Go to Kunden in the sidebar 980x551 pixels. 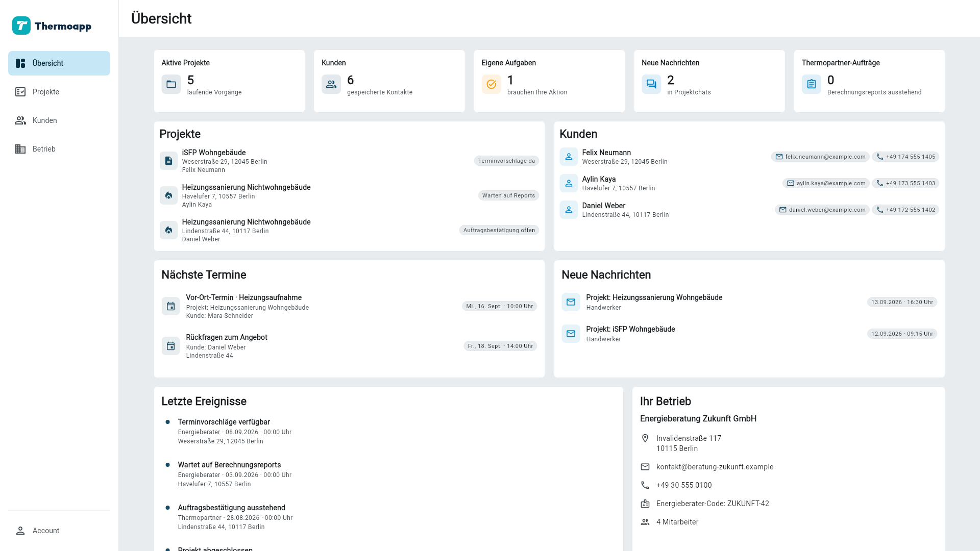point(59,120)
